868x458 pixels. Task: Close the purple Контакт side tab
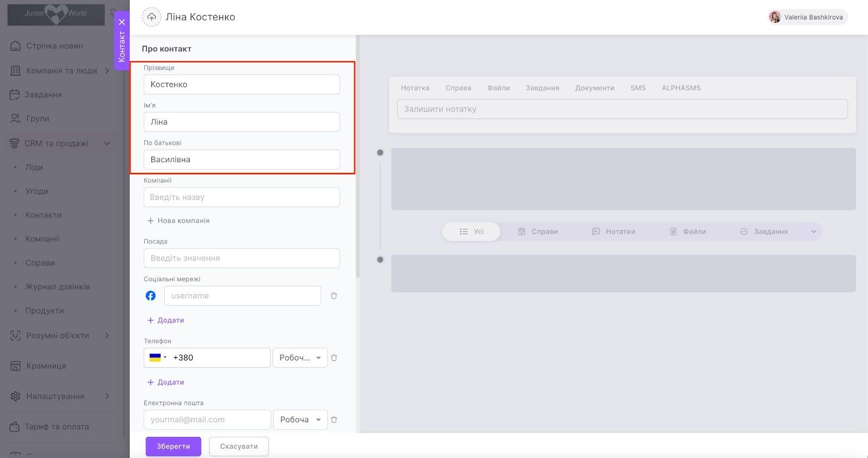(x=122, y=22)
